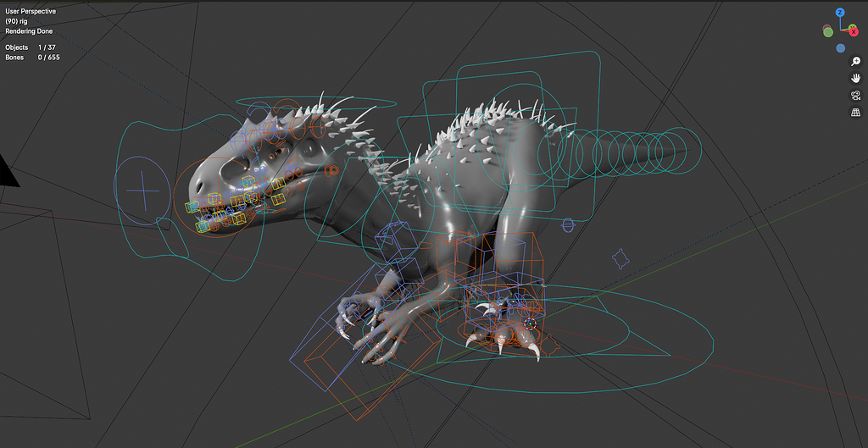Align view to the negative Y green dot

(828, 32)
